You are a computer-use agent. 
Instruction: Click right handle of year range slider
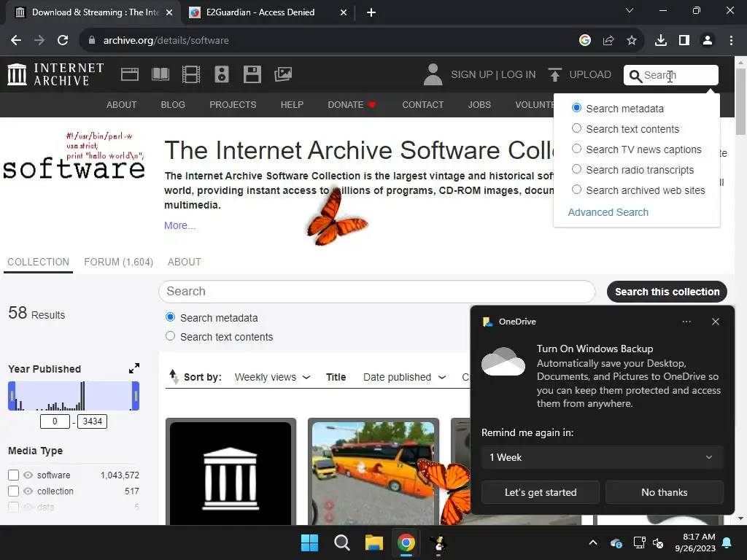(136, 396)
